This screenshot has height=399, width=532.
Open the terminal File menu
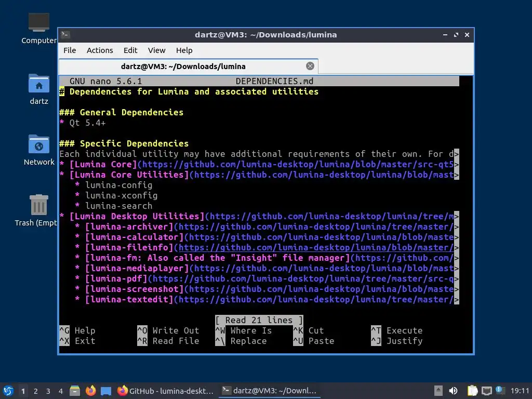pos(70,50)
